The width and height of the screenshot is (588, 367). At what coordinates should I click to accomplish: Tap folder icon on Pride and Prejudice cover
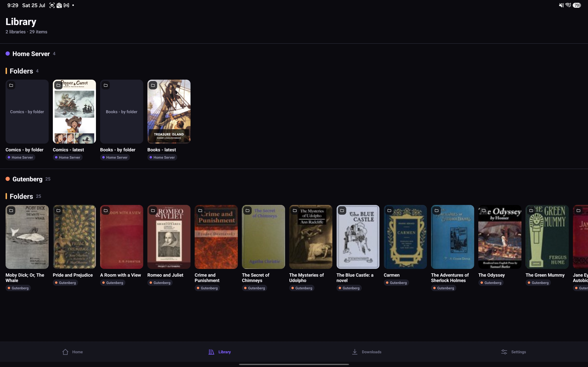click(58, 211)
